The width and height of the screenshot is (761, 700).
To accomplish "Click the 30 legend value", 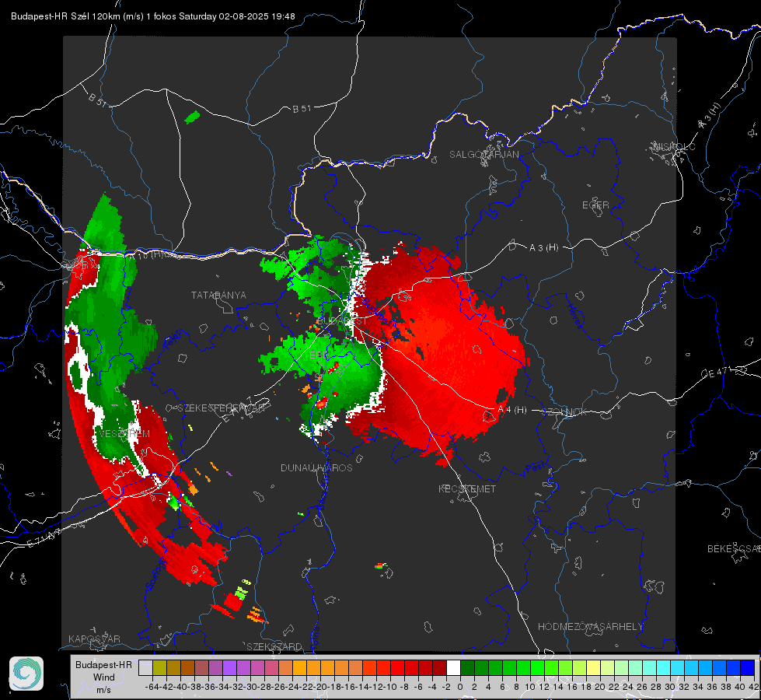I will tap(670, 687).
